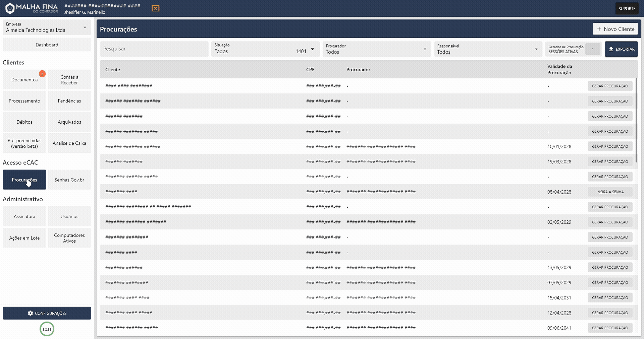Expand the Empresa company selector
This screenshot has height=339, width=644.
85,27
